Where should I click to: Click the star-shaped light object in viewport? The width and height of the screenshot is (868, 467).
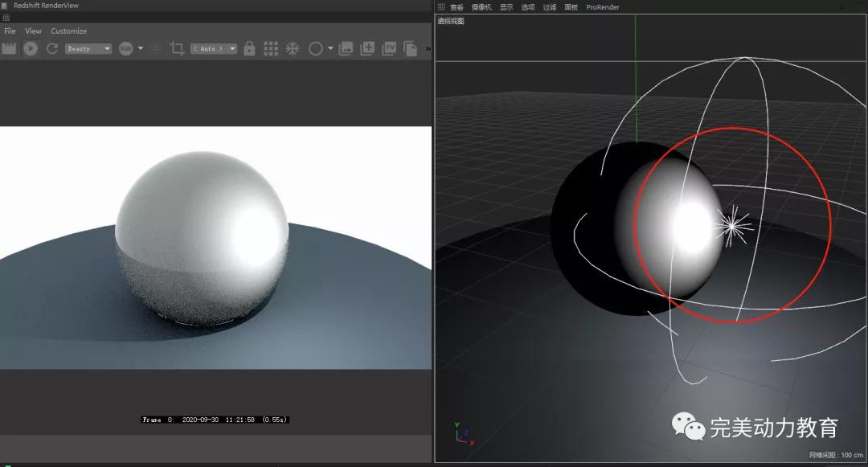point(731,227)
